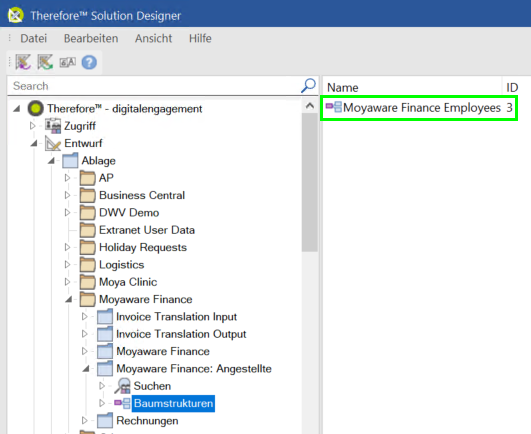
Task: Click the Holiday Requests folder icon
Action: 88,247
